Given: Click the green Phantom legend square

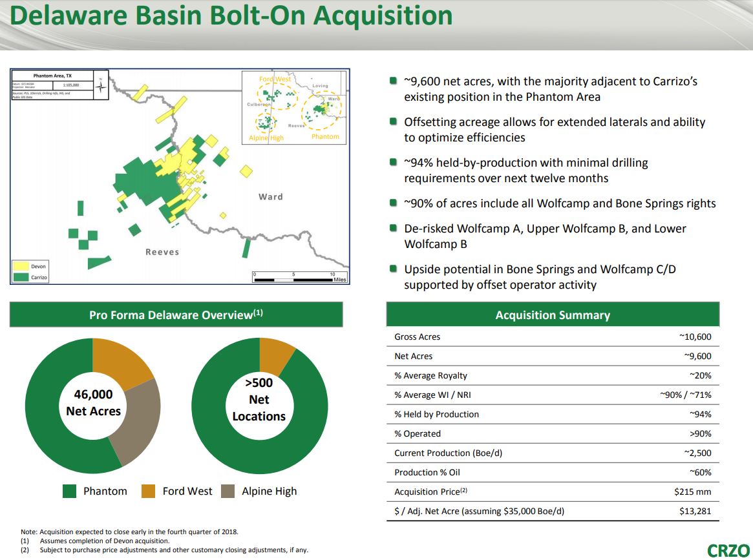Looking at the screenshot, I should pyautogui.click(x=70, y=491).
